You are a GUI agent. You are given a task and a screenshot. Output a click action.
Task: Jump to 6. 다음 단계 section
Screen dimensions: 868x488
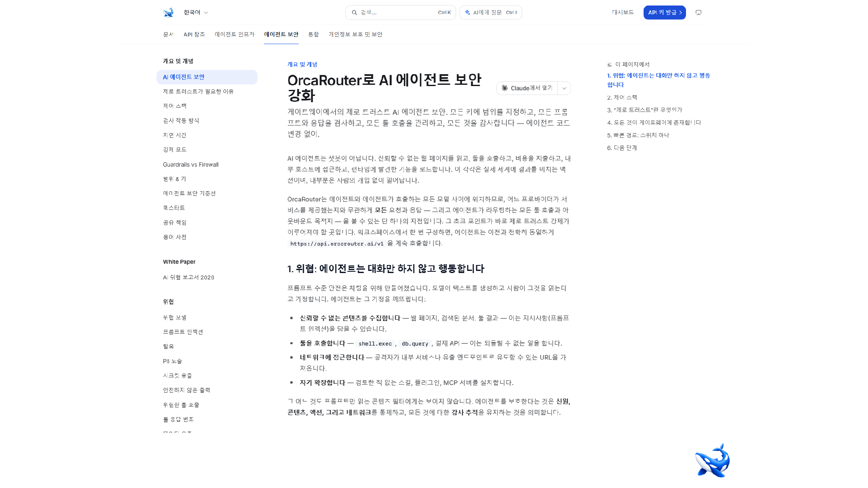click(622, 148)
